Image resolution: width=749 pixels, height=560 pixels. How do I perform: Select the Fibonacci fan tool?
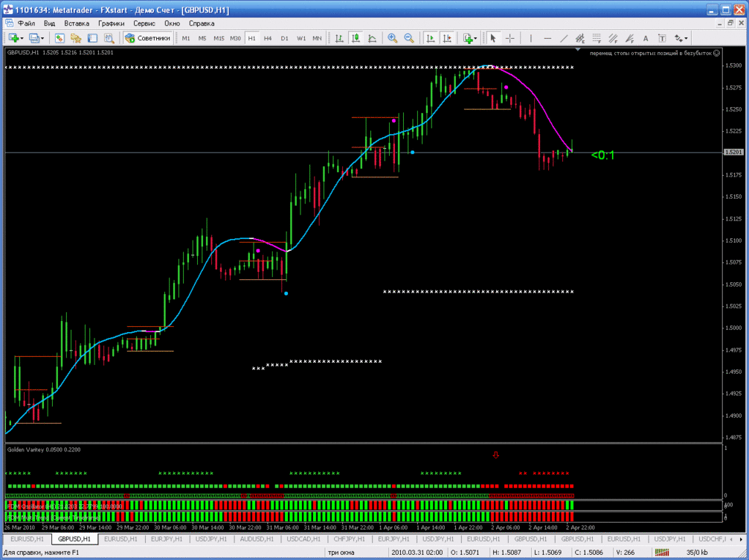[x=630, y=38]
